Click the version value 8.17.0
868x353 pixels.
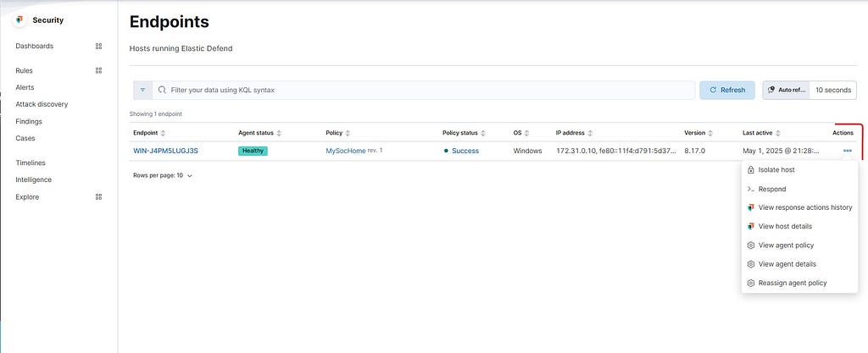tap(695, 151)
